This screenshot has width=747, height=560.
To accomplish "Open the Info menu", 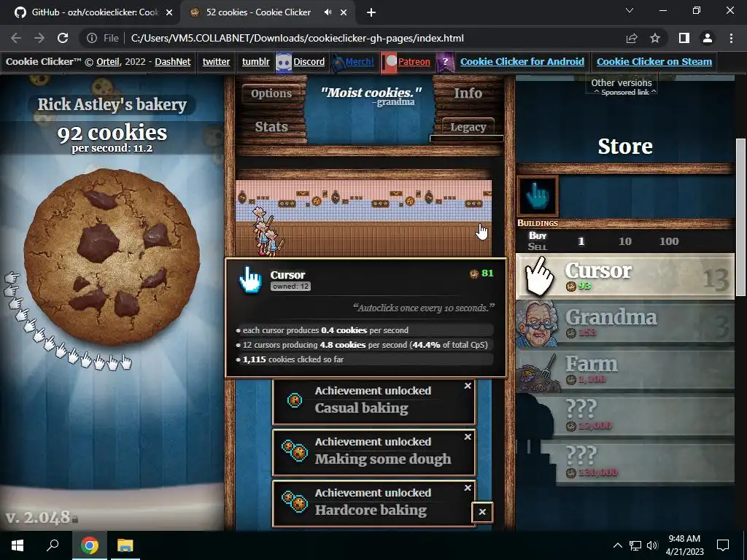I will [468, 93].
